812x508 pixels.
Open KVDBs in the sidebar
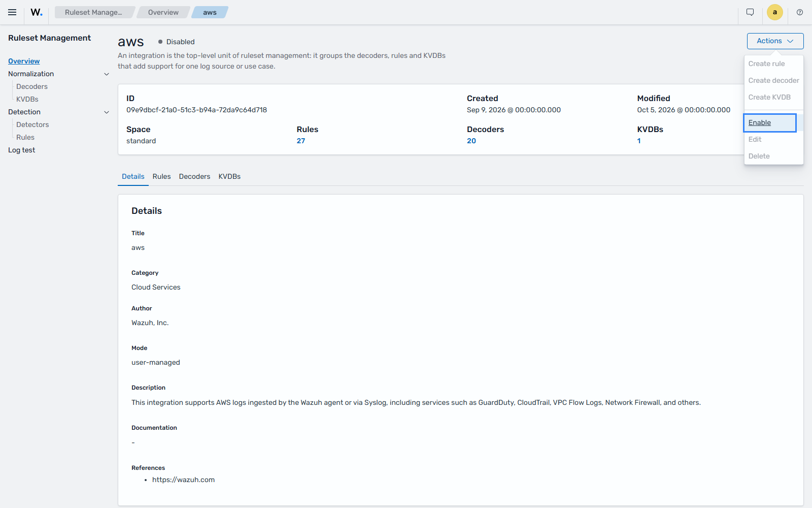(27, 99)
